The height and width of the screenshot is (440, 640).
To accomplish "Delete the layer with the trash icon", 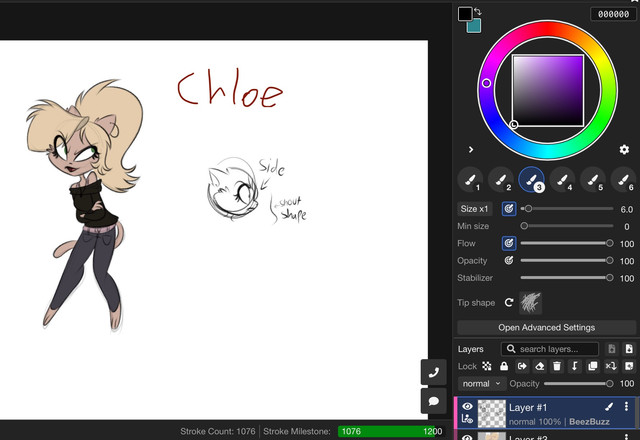I will (x=557, y=366).
